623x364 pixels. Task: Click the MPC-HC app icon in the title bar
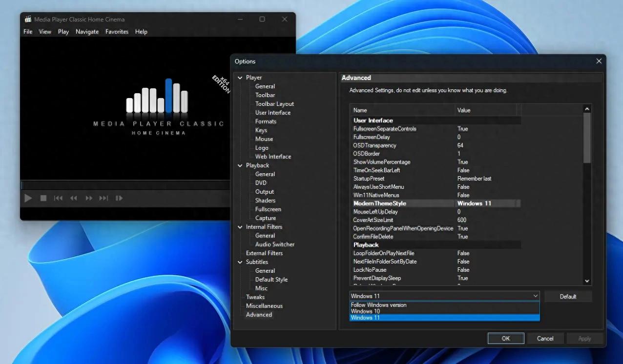[28, 20]
